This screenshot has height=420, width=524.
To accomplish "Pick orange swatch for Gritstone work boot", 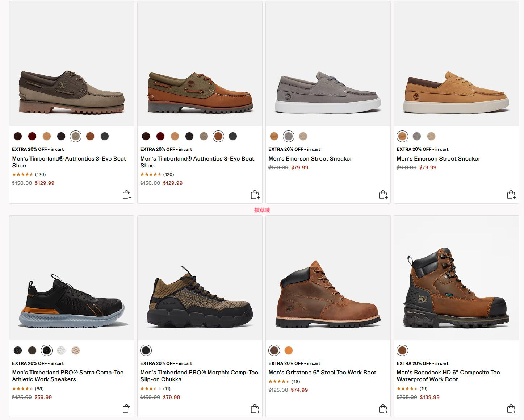I will pos(289,350).
